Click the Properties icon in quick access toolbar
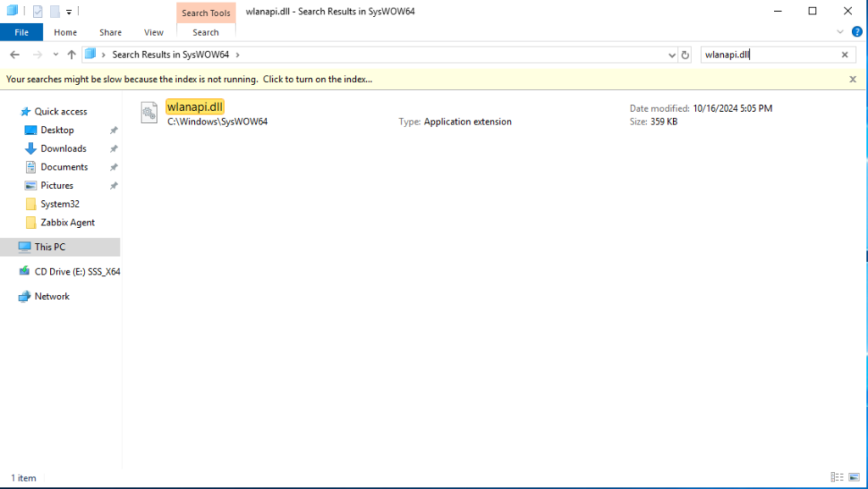 (x=38, y=11)
